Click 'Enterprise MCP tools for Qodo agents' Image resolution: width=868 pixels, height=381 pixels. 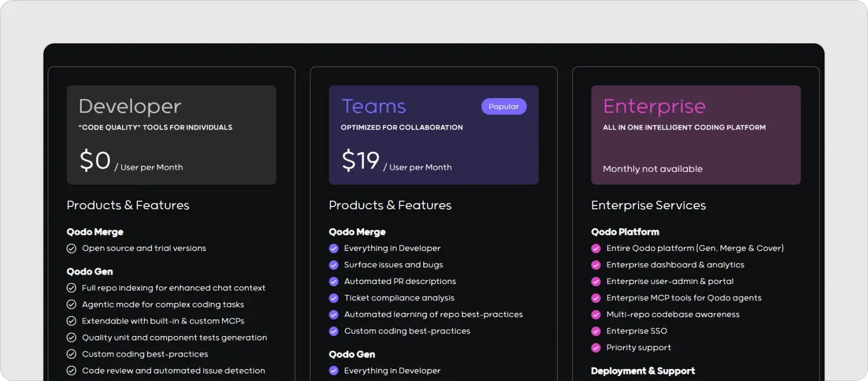[684, 298]
